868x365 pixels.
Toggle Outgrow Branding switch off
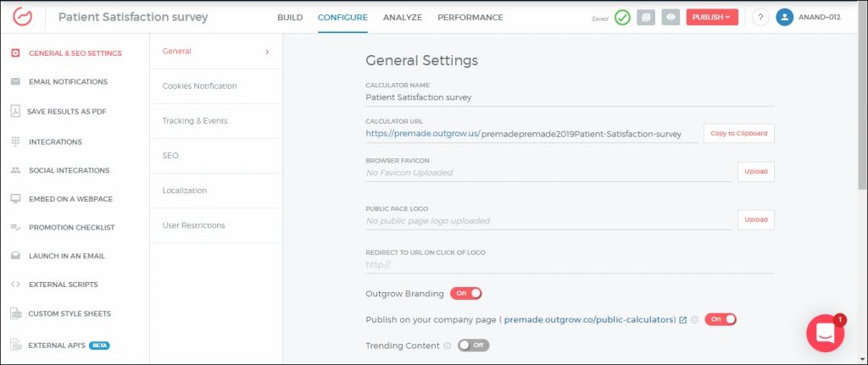click(x=466, y=293)
